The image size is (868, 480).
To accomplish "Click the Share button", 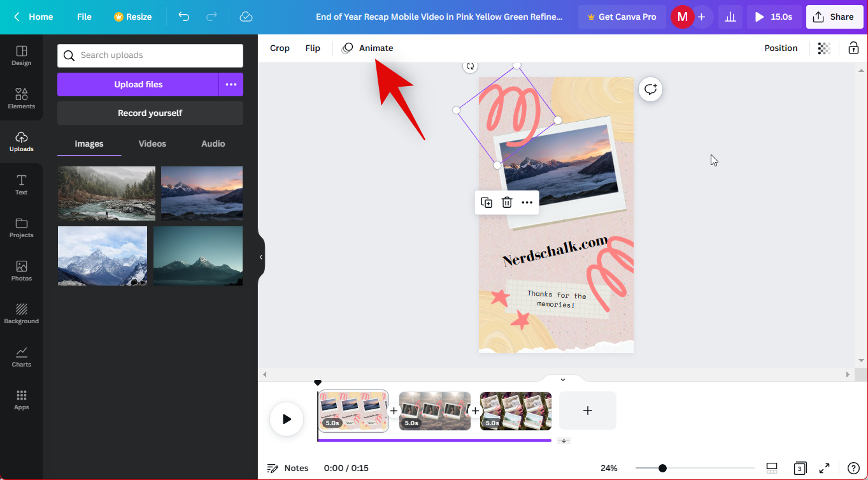I will [x=834, y=17].
